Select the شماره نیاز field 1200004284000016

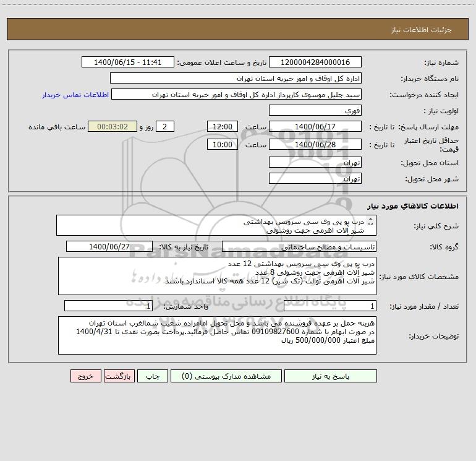pos(315,62)
